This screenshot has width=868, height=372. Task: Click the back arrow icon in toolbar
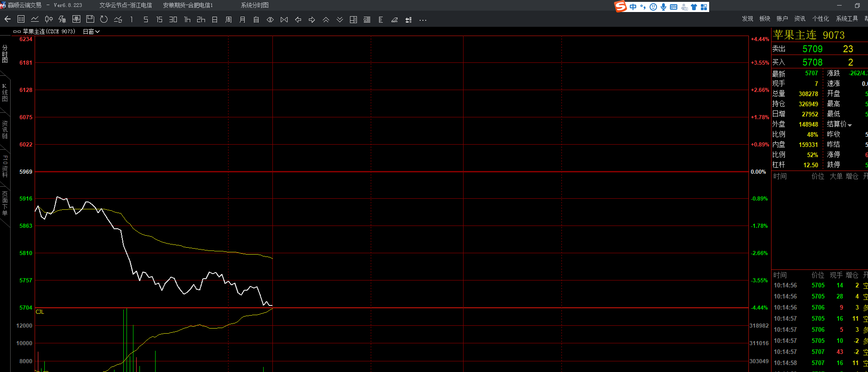7,19
